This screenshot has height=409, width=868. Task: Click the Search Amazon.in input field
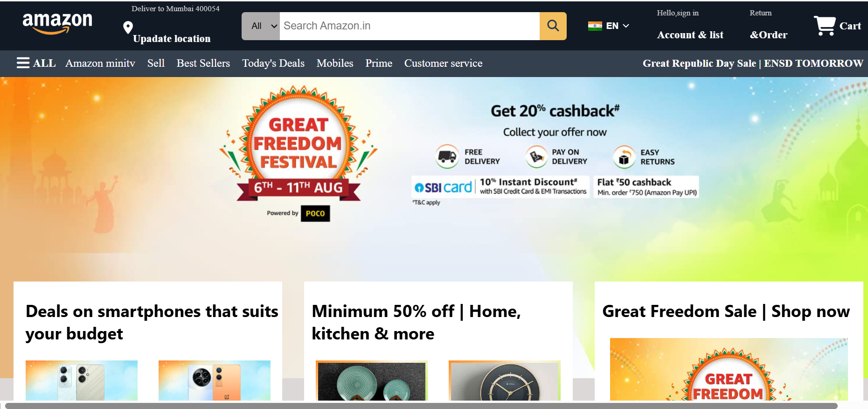coord(410,26)
